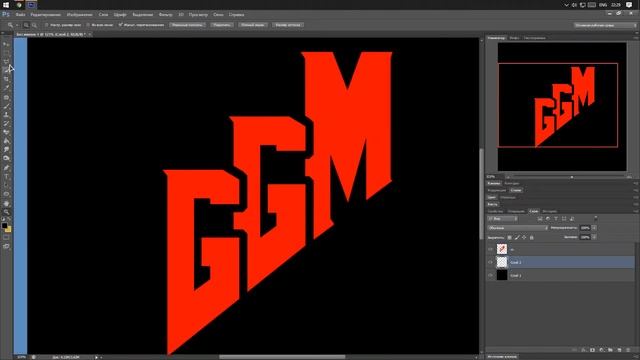This screenshot has height=360, width=640.
Task: Select the Spot Healing Brush tool
Action: [x=6, y=97]
